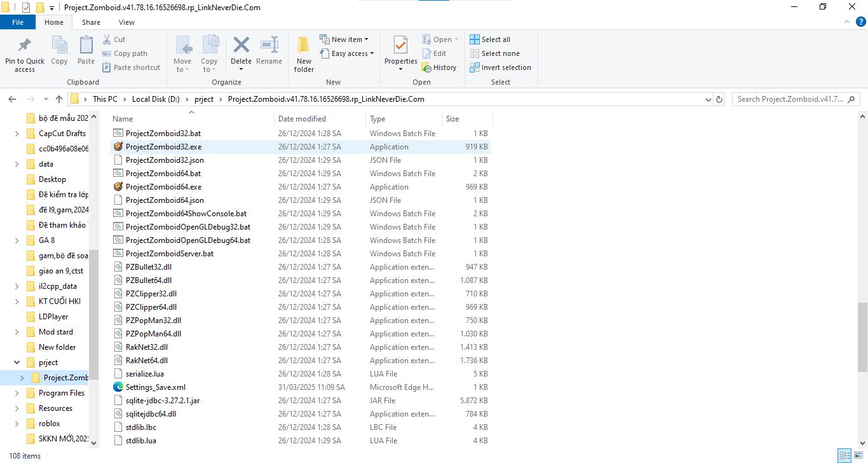Open the File menu
The image size is (868, 463).
tap(18, 22)
